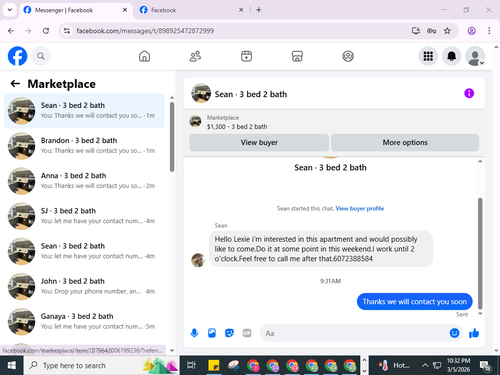Viewport: 500px width, 375px height.
Task: Open the SJ - 3 bed 2 bath chat
Action: [x=84, y=216]
